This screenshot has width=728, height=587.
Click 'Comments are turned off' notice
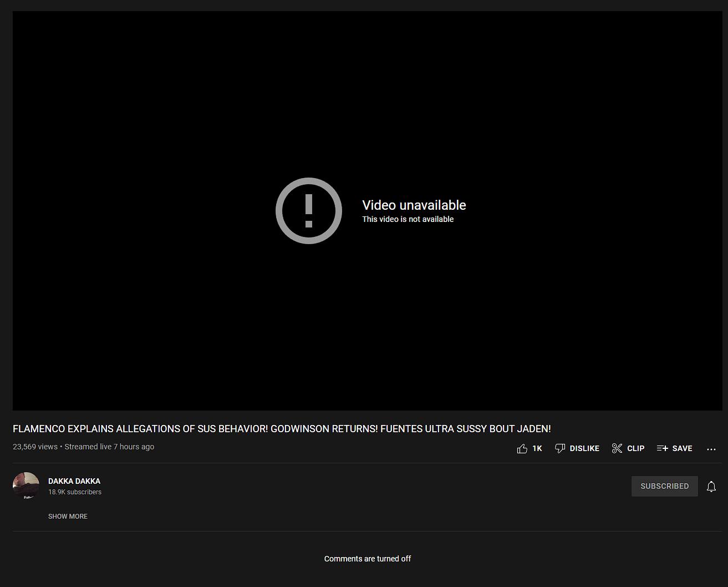click(368, 559)
